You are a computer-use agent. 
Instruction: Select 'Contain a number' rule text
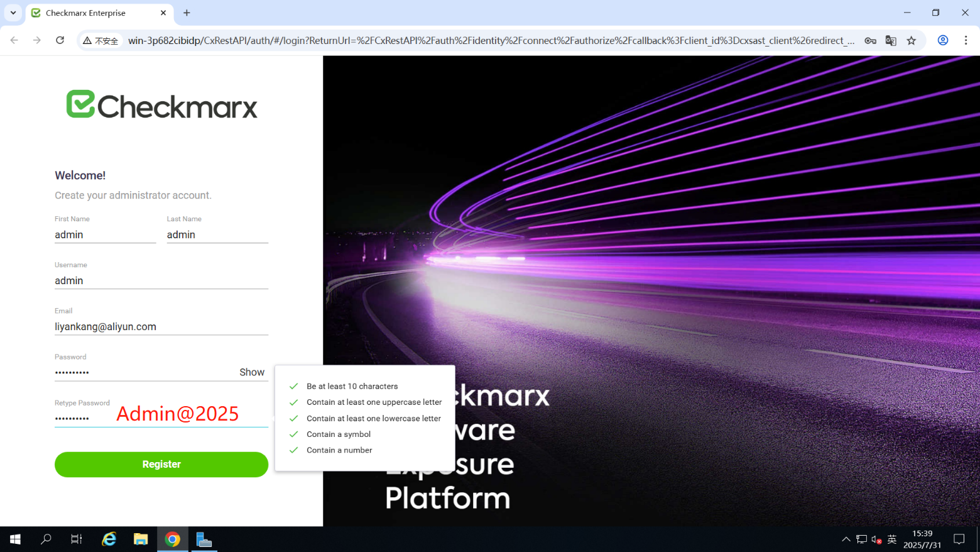[x=339, y=450]
